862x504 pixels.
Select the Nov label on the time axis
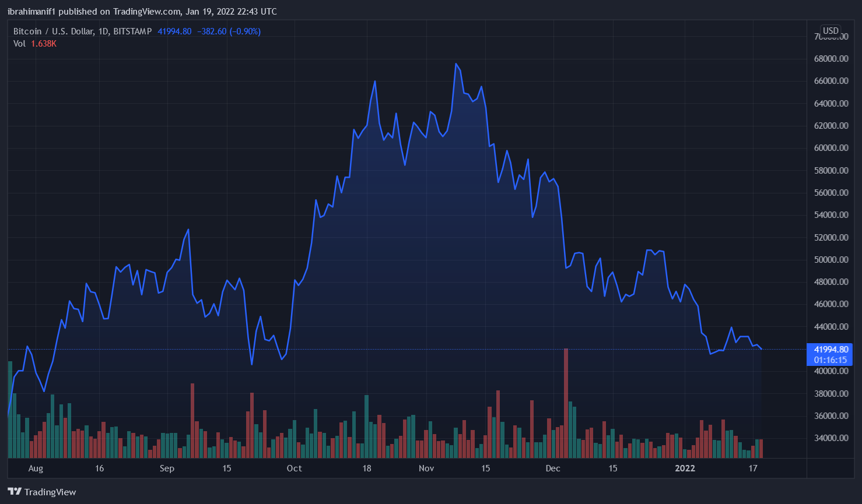426,468
